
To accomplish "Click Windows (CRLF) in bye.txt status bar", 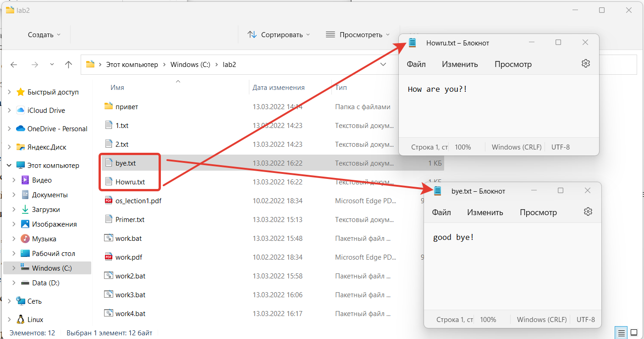I will [x=542, y=319].
